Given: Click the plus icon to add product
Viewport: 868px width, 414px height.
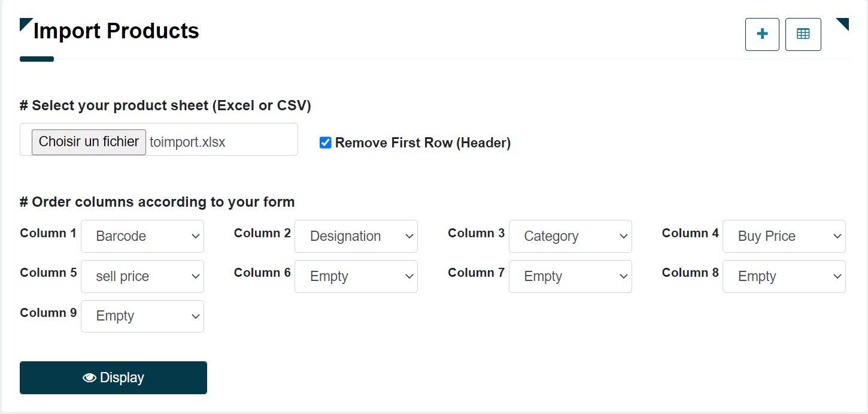Looking at the screenshot, I should 762,34.
